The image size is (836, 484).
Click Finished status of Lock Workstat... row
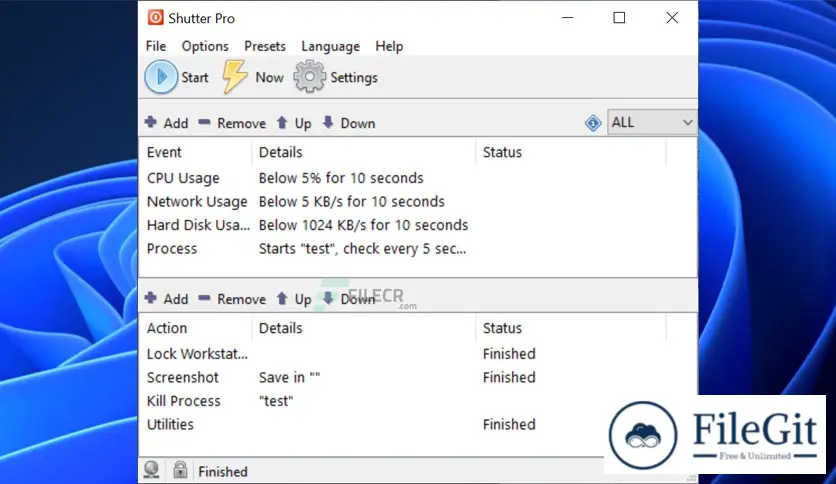tap(509, 354)
